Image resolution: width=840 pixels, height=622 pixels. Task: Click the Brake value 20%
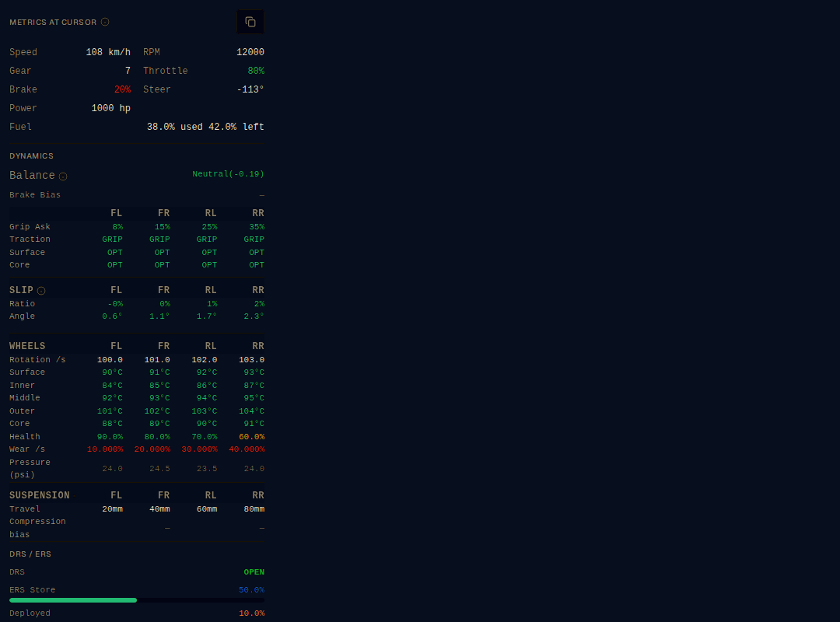[x=122, y=89]
